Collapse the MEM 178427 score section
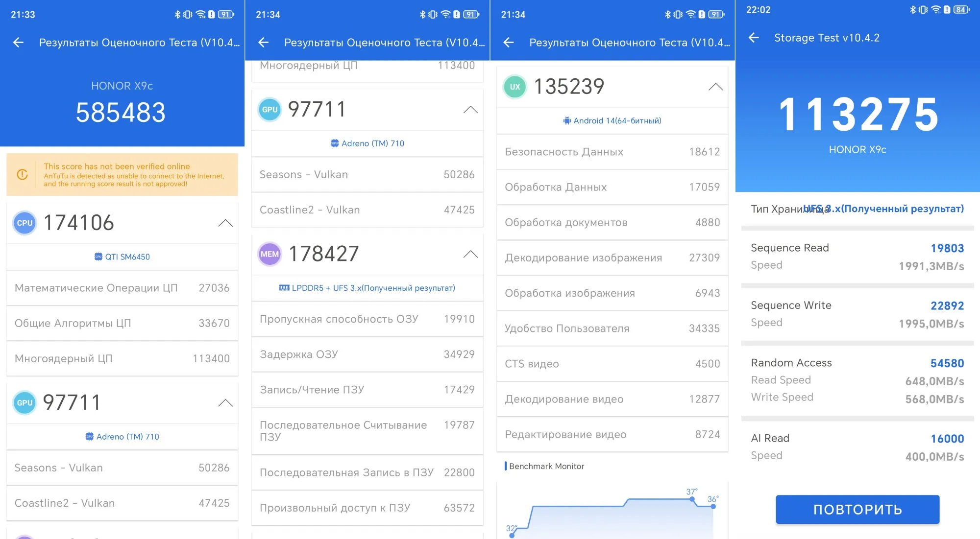Viewport: 980px width, 539px height. click(470, 254)
